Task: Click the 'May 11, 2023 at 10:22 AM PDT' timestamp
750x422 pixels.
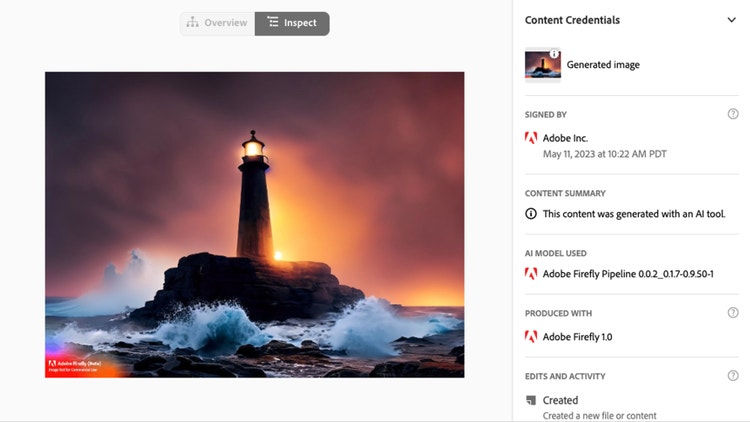Action: click(605, 154)
